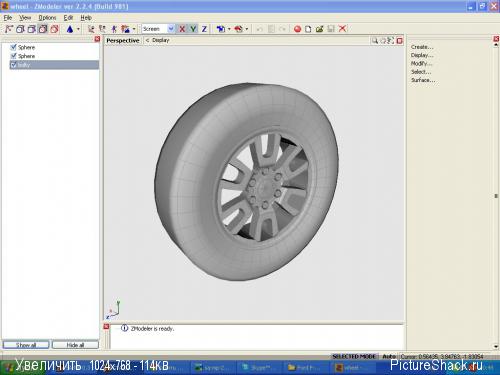Expand the Modify... command group
The width and height of the screenshot is (500, 375).
click(x=421, y=63)
